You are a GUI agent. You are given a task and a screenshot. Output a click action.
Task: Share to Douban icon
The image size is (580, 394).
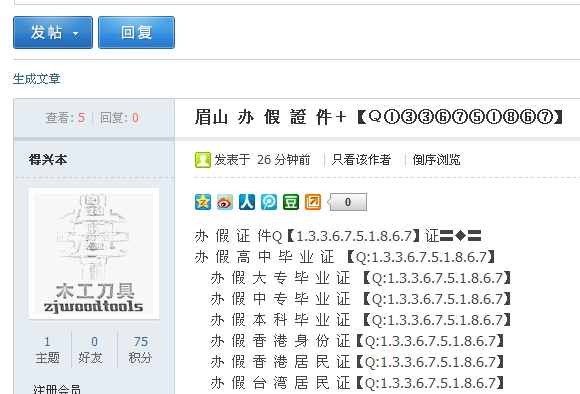point(291,202)
